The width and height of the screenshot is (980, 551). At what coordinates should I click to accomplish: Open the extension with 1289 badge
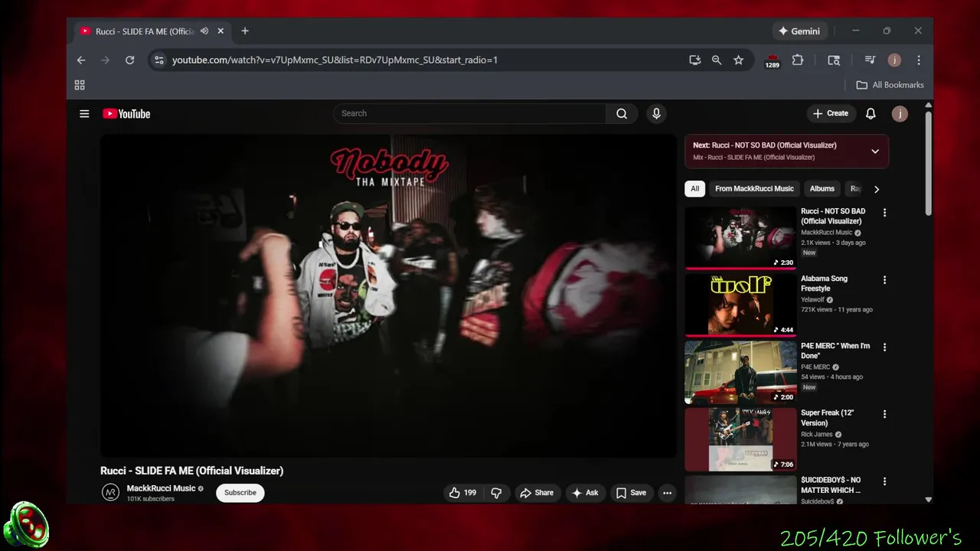773,60
